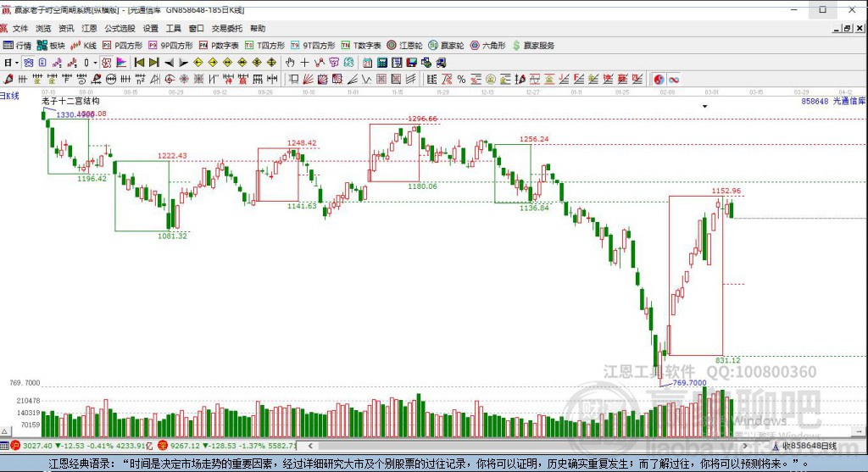Select the zigzag wave line tool
Screen dimensions: 868x472
tap(320, 63)
